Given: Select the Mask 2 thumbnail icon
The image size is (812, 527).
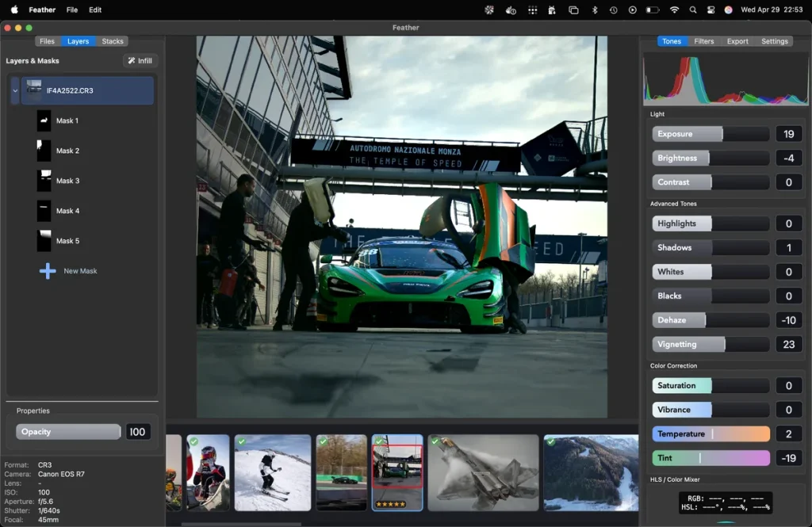Looking at the screenshot, I should click(x=44, y=151).
